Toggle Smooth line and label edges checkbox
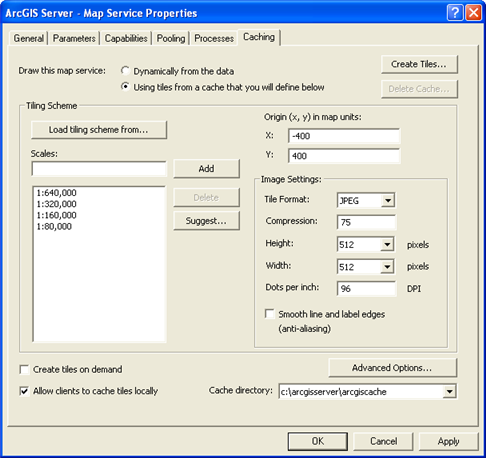 click(269, 314)
